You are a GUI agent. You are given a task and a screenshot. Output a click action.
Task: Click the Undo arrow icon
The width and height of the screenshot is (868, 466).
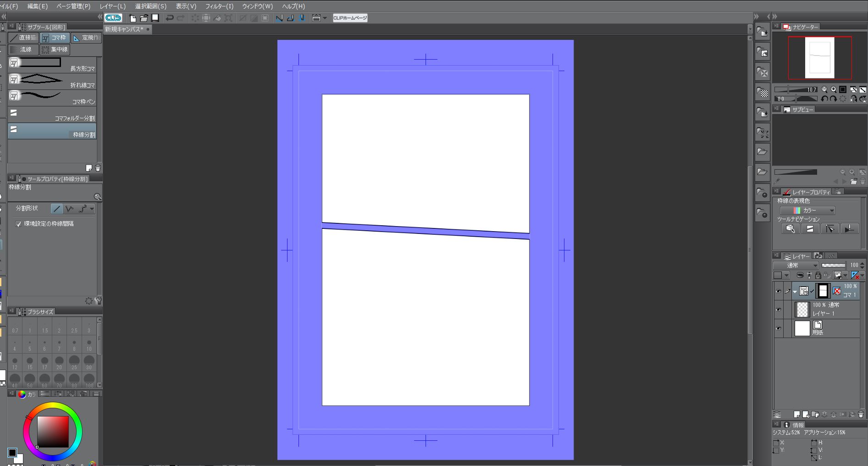170,18
